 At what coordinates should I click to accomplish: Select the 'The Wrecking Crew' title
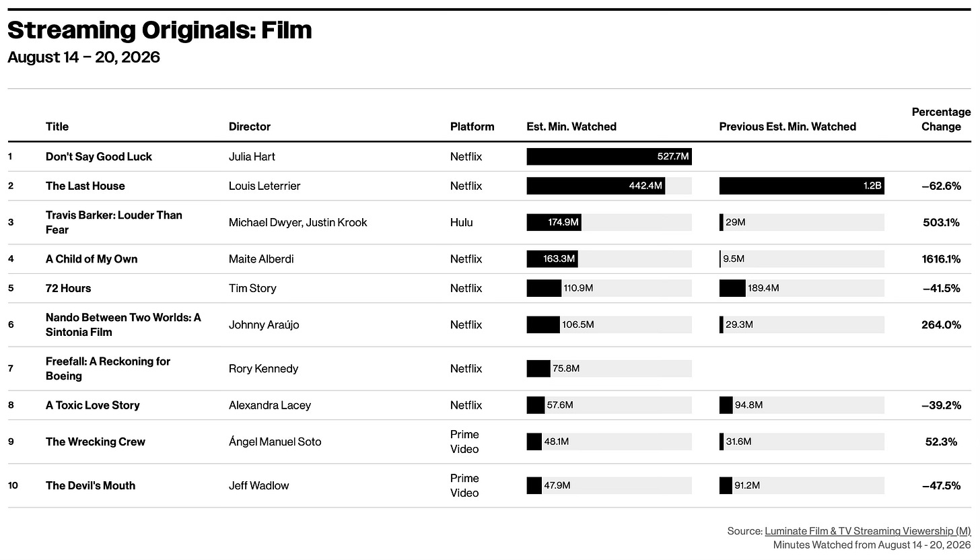[x=96, y=442]
